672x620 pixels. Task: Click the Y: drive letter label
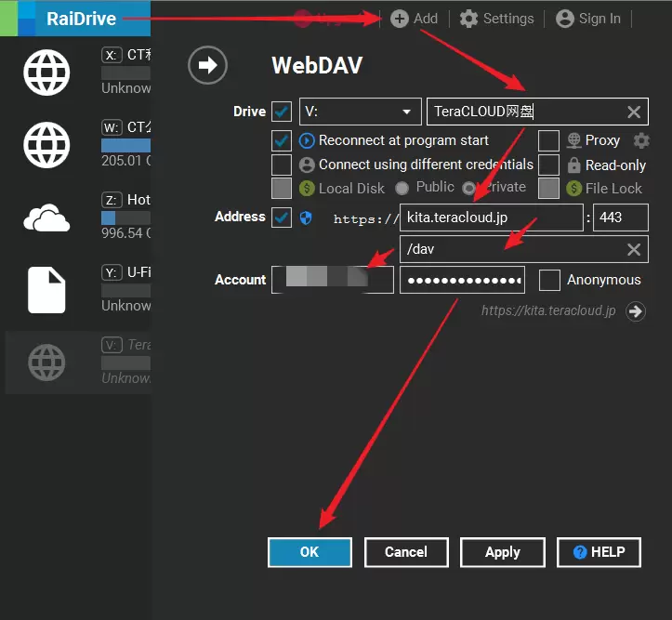(112, 272)
